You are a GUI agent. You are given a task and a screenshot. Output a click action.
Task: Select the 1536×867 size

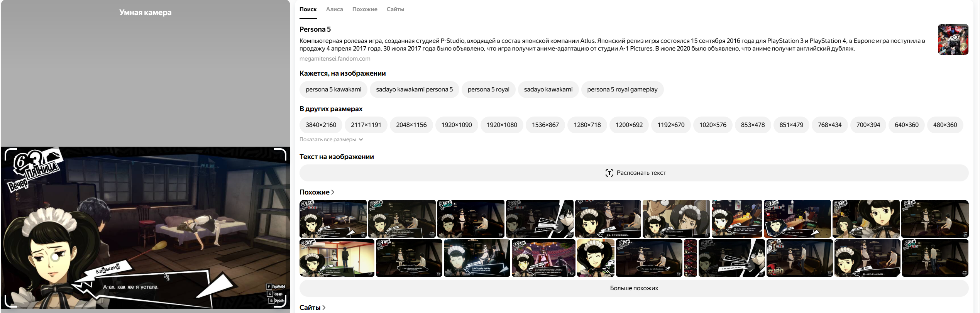(545, 125)
